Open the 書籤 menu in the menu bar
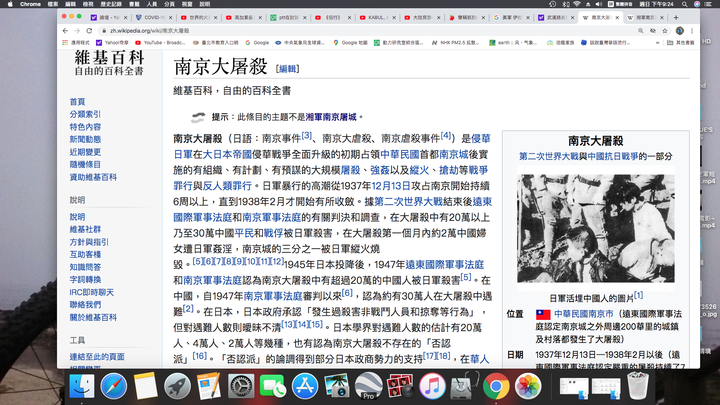The width and height of the screenshot is (720, 405). pos(134,4)
